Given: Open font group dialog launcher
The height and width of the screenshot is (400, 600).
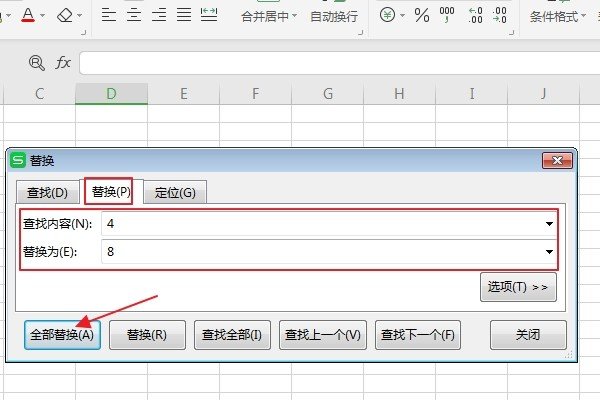Looking at the screenshot, I should [84, 33].
